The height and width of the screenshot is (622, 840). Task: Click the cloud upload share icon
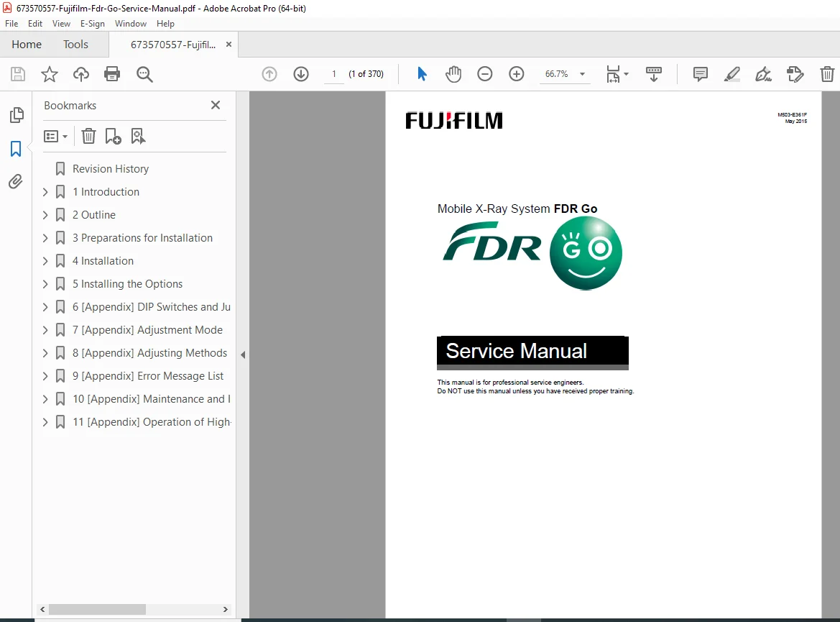pyautogui.click(x=81, y=74)
